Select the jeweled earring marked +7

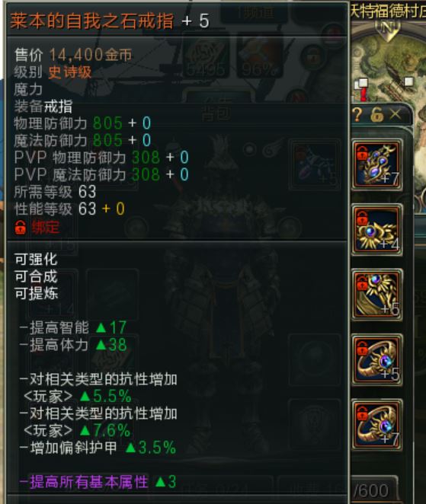(x=376, y=165)
